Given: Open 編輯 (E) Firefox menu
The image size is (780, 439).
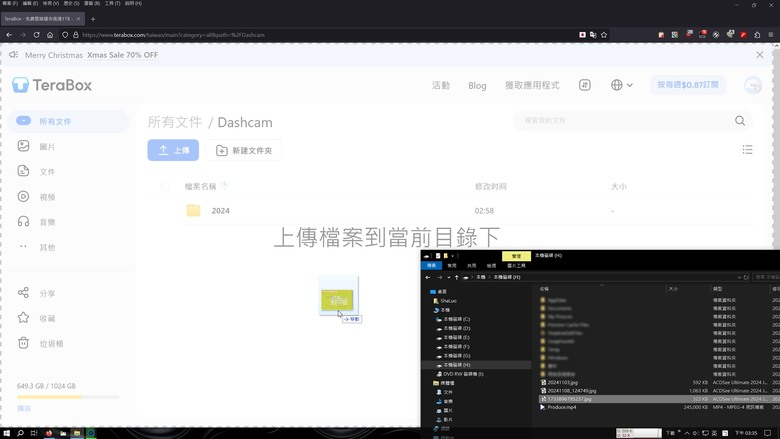Looking at the screenshot, I should coord(30,3).
